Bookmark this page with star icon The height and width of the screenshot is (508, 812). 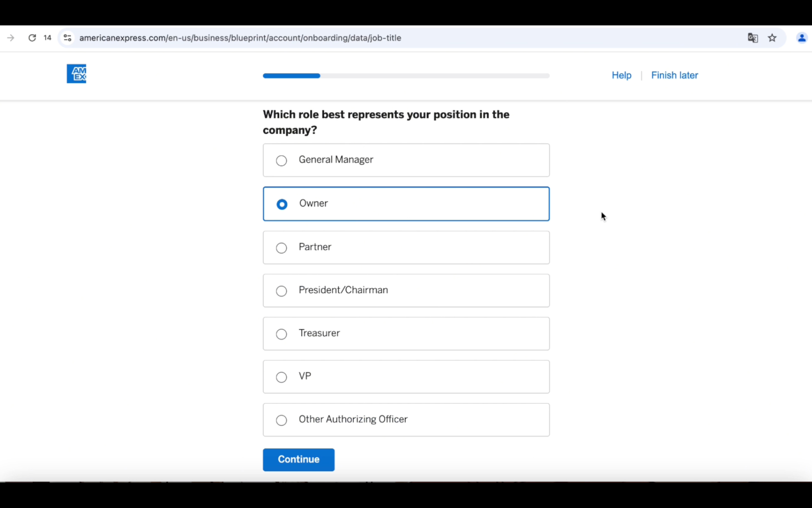[772, 38]
